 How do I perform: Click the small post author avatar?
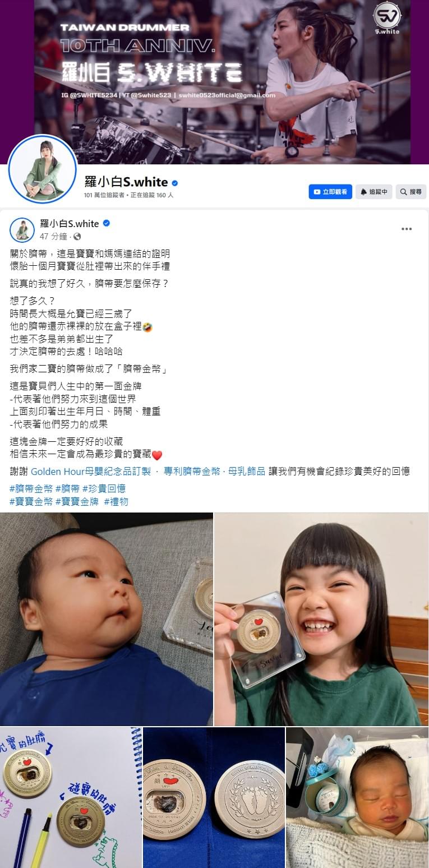pos(22,230)
